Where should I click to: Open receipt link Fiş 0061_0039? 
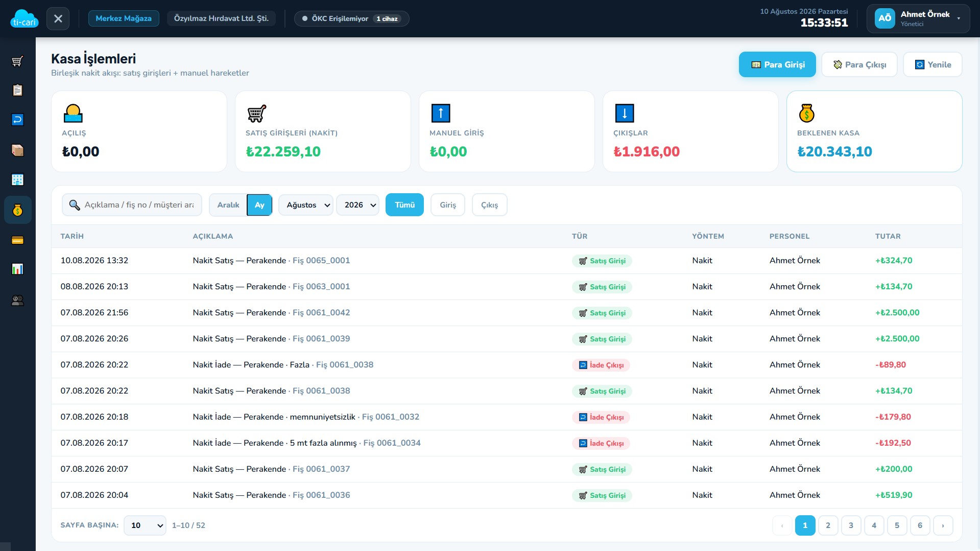(x=321, y=339)
